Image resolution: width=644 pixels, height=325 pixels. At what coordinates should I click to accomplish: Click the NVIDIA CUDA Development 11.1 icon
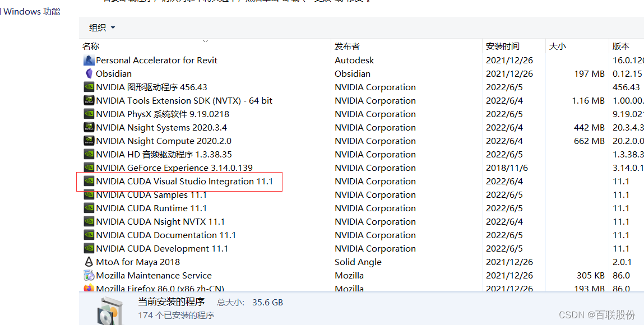(89, 249)
